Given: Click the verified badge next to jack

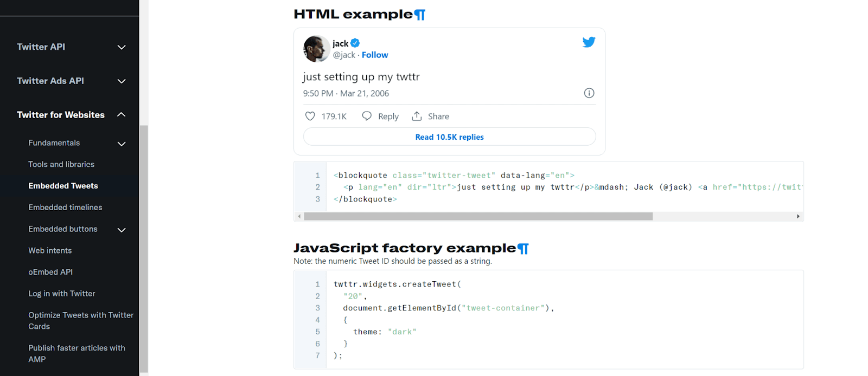Looking at the screenshot, I should (x=355, y=43).
